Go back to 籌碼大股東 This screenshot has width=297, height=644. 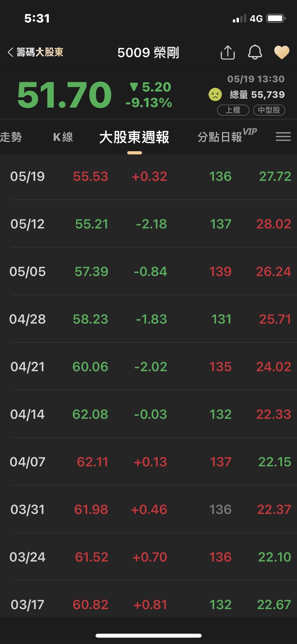pos(36,52)
